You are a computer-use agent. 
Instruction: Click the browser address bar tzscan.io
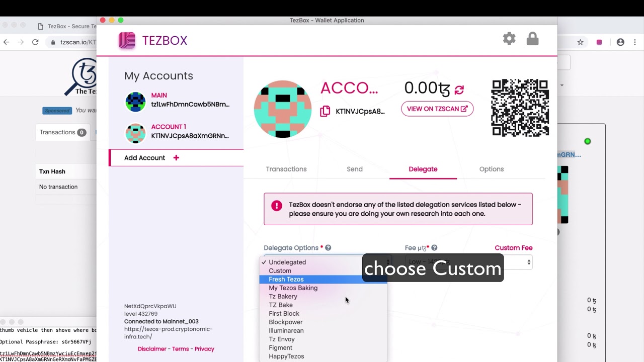pyautogui.click(x=77, y=42)
